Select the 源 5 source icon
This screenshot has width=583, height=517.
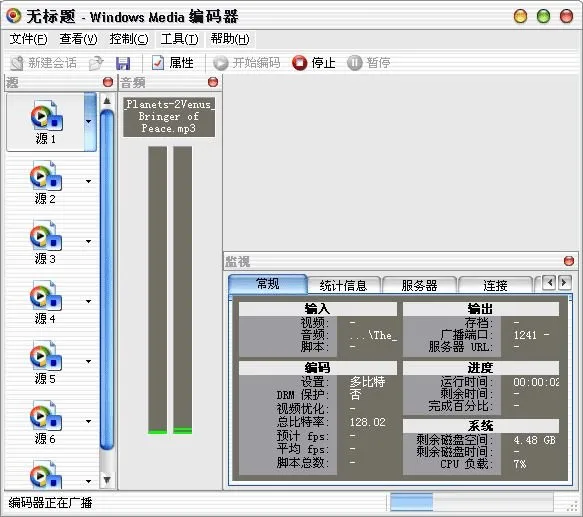click(45, 362)
